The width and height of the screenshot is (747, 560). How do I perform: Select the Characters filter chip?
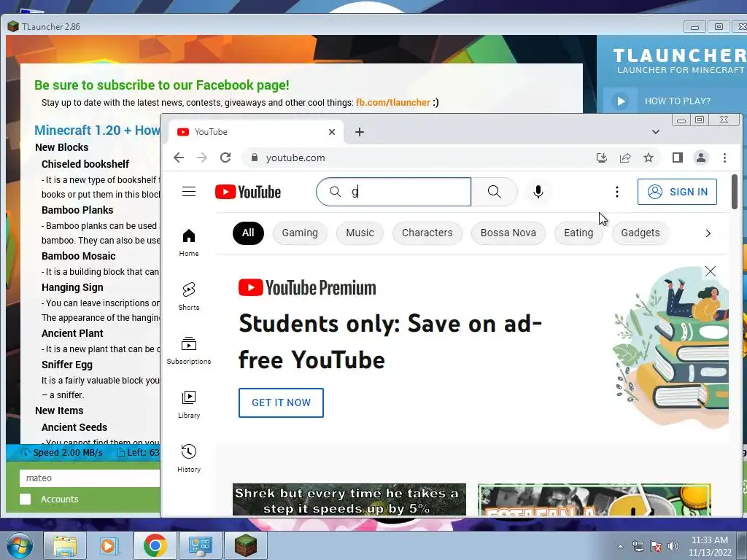pos(427,233)
